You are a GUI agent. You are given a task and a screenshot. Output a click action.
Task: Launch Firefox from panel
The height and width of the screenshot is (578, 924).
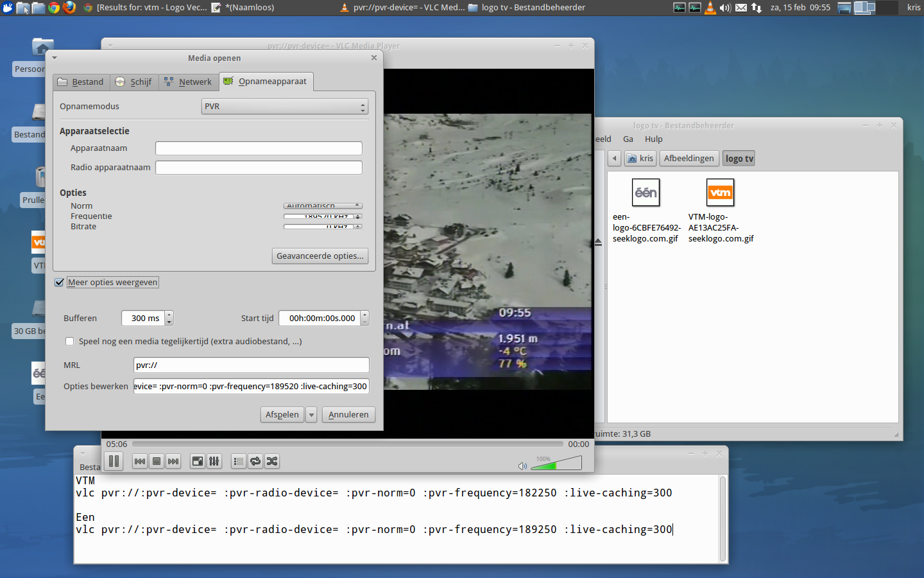69,8
